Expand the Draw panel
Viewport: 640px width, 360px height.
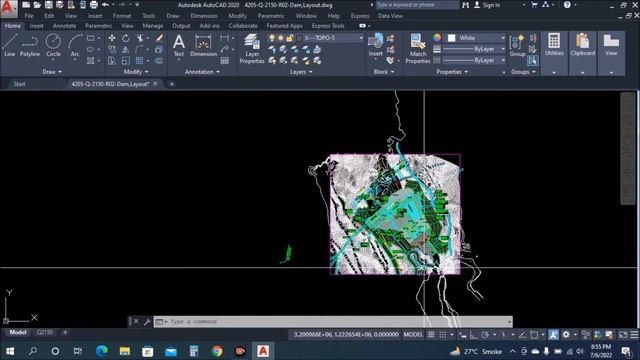coord(52,72)
